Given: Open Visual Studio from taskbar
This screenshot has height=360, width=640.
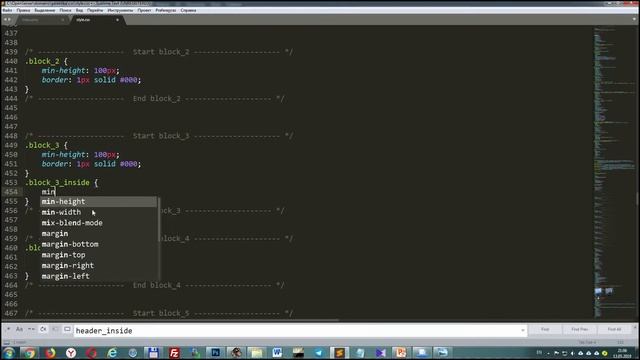Looking at the screenshot, I should coord(380,353).
